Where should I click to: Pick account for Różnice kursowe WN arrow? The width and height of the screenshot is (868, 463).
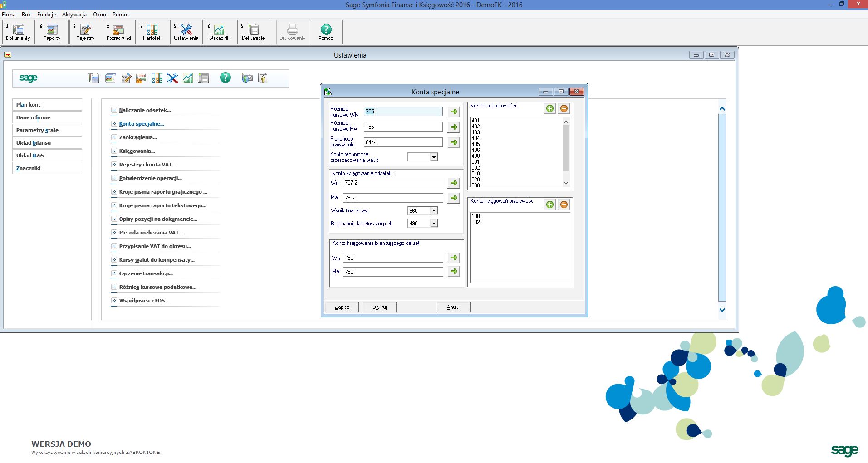click(453, 112)
